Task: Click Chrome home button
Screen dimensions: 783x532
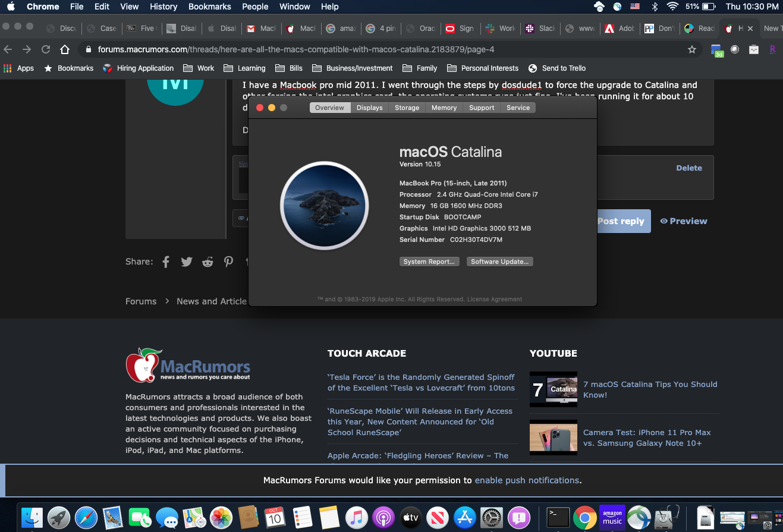Action: click(x=65, y=49)
